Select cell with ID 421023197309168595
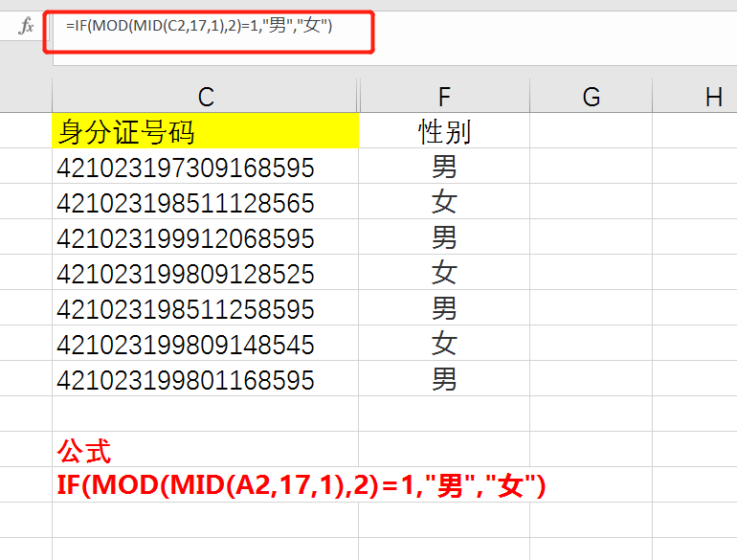The width and height of the screenshot is (737, 560). (206, 166)
